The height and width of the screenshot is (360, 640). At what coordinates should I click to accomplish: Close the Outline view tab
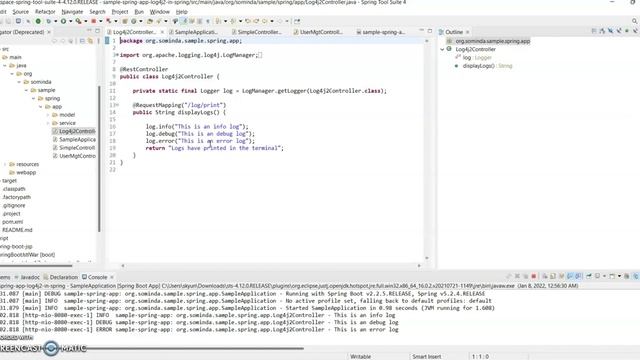[x=467, y=32]
